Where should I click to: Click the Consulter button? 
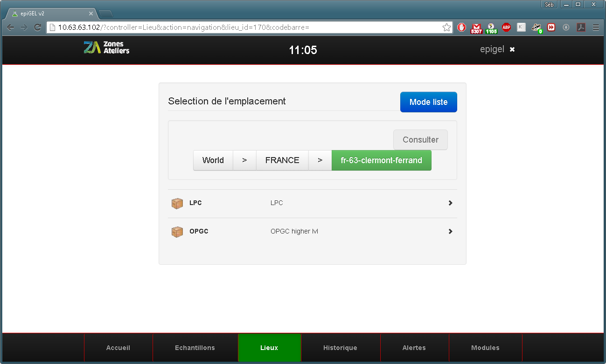click(420, 140)
